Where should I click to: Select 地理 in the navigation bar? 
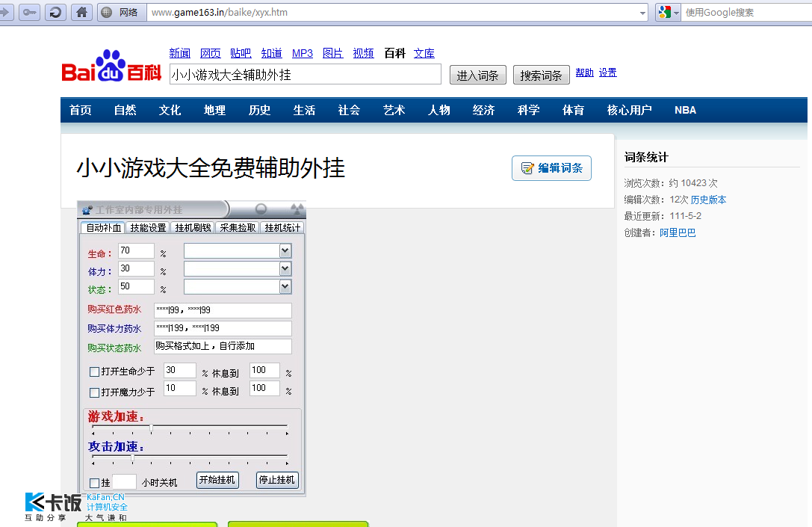[x=215, y=110]
